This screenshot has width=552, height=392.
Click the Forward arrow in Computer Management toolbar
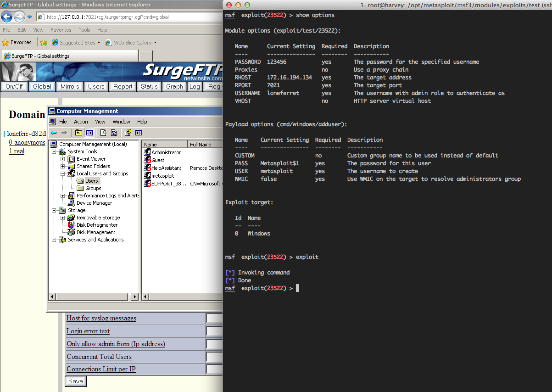64,133
